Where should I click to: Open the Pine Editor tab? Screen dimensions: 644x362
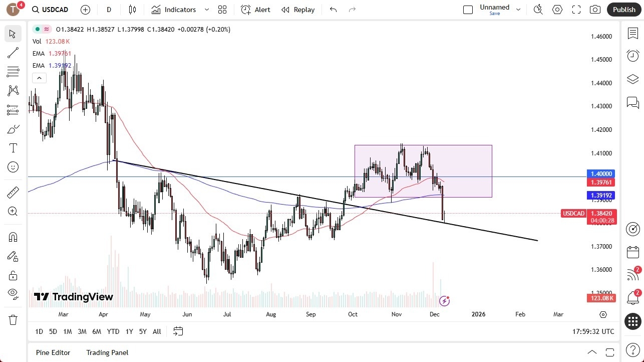tap(53, 352)
